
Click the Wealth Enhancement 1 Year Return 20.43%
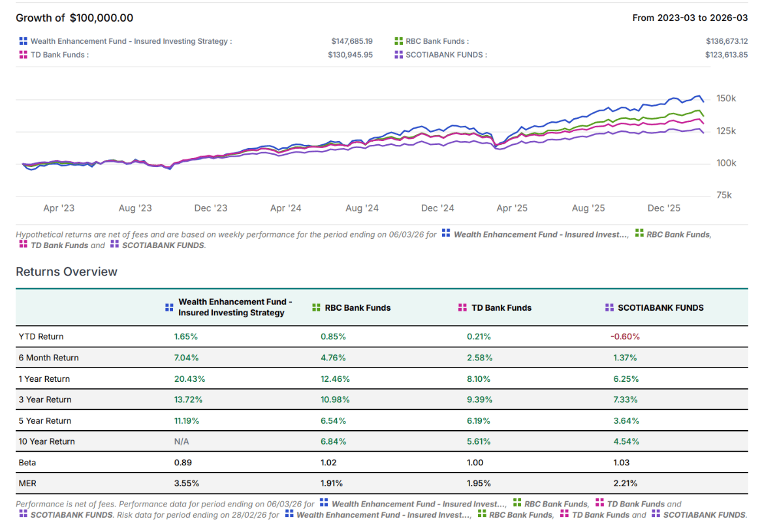click(x=188, y=379)
